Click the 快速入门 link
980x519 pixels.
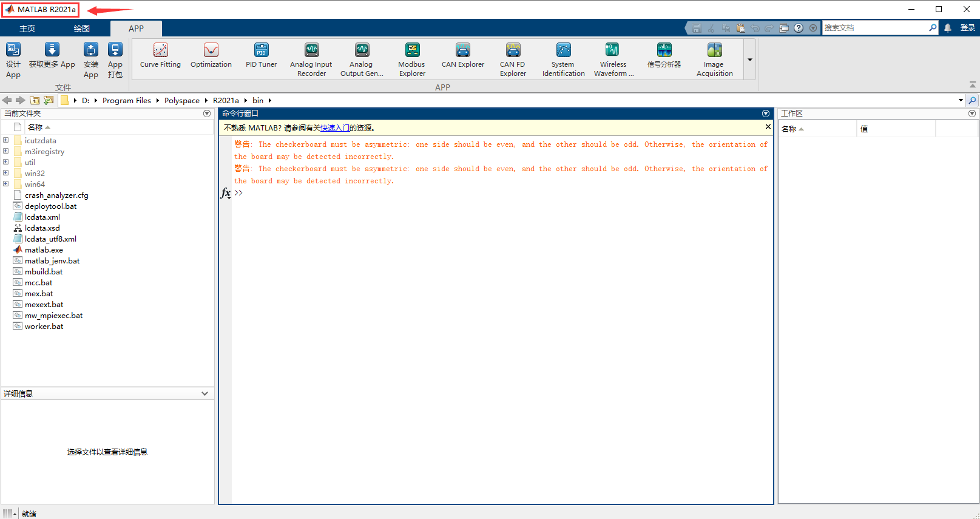334,128
